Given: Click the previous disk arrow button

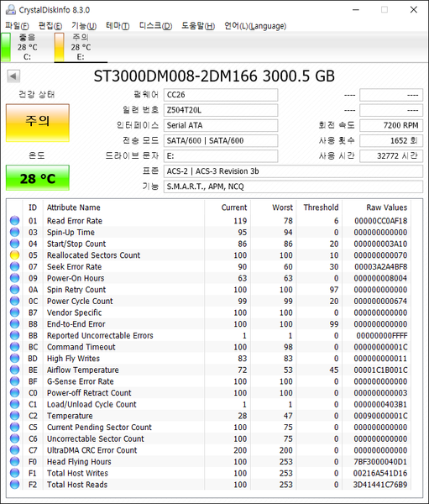Looking at the screenshot, I should (x=13, y=76).
